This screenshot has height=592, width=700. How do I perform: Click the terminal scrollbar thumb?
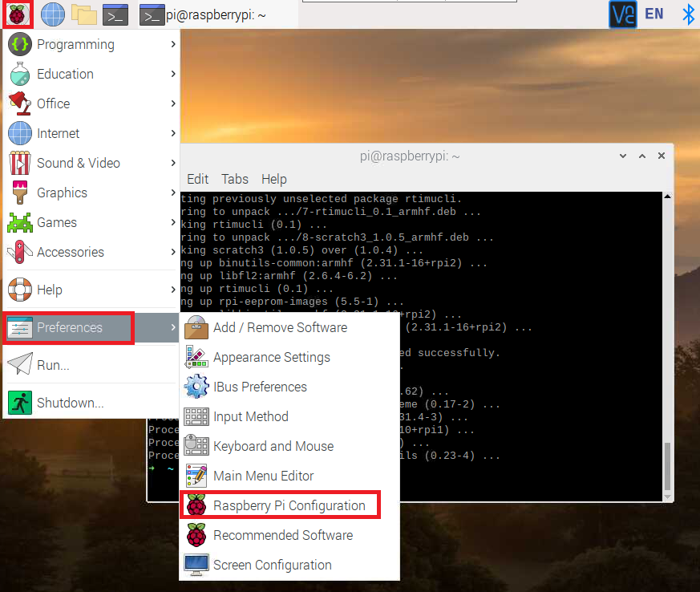667,467
